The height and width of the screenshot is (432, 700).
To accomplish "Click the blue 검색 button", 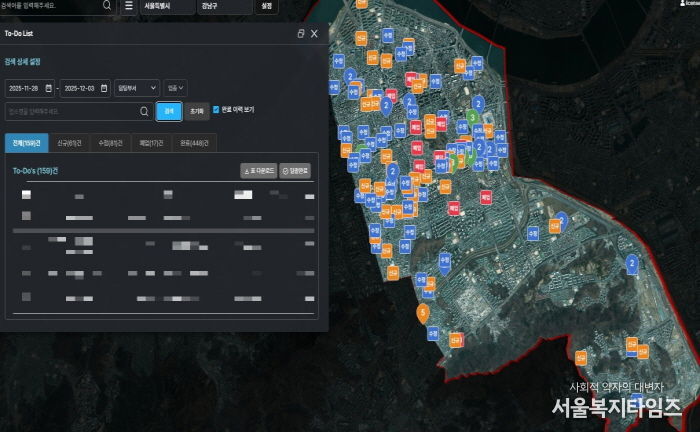I will (169, 111).
